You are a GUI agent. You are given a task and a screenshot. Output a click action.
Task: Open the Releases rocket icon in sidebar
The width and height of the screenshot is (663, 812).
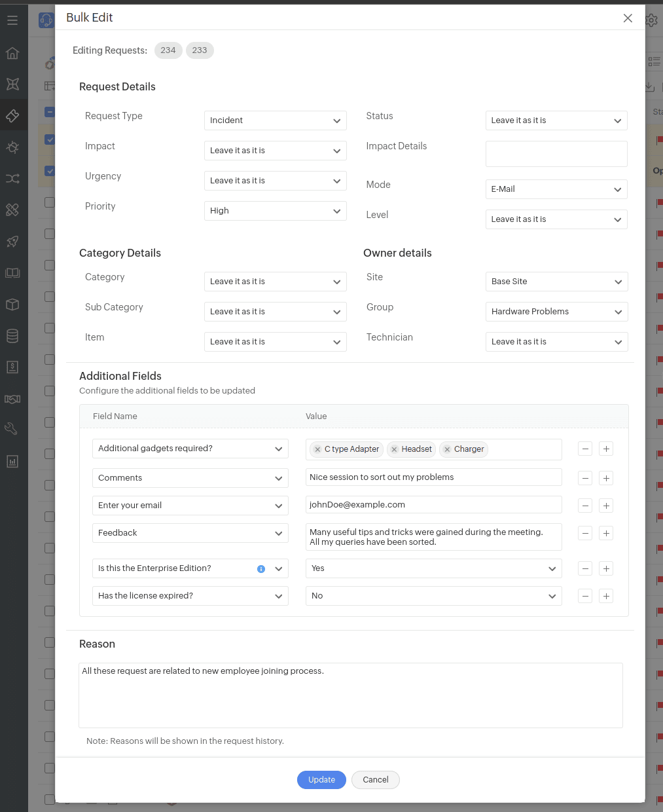pyautogui.click(x=12, y=241)
